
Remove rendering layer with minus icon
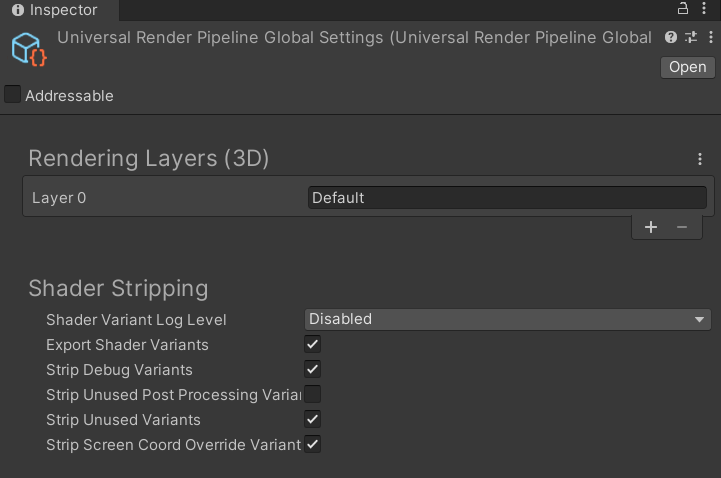pyautogui.click(x=682, y=227)
